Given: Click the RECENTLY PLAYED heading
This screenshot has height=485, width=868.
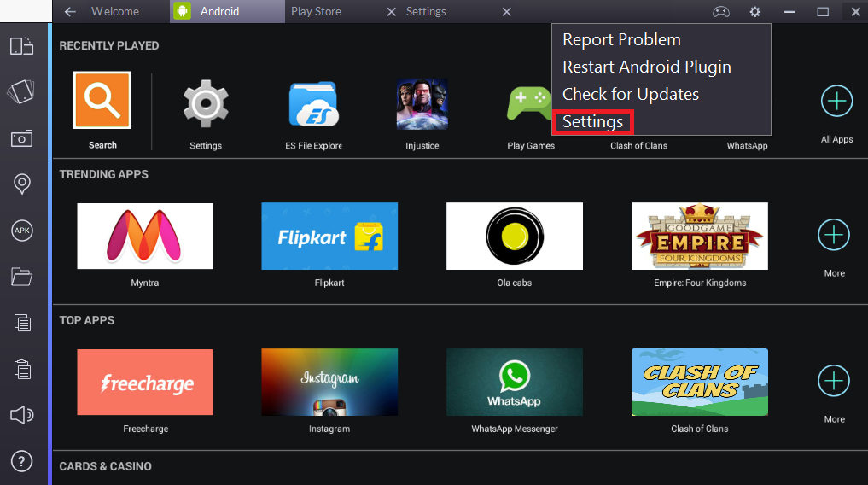Looking at the screenshot, I should (x=109, y=45).
